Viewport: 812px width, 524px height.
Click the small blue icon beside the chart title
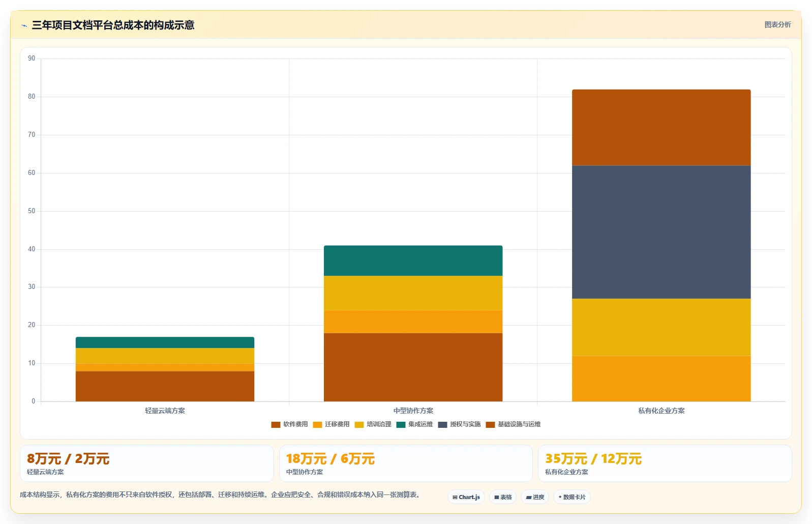coord(24,25)
